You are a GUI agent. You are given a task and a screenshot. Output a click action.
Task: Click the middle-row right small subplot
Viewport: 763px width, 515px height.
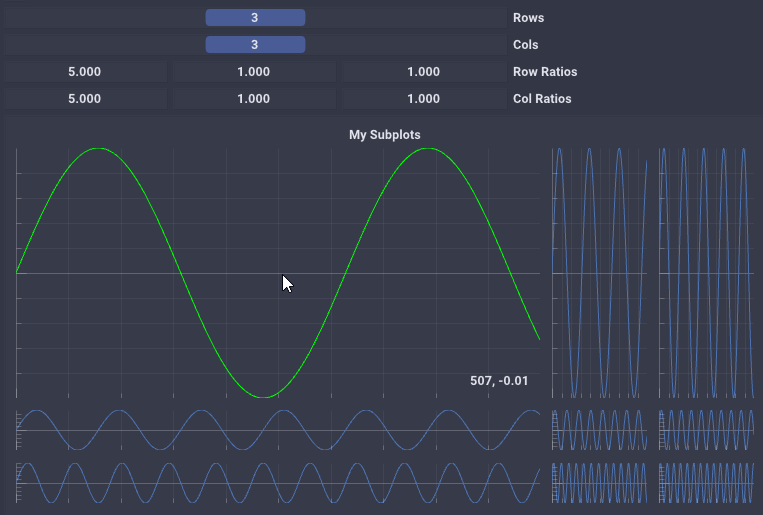tap(706, 430)
